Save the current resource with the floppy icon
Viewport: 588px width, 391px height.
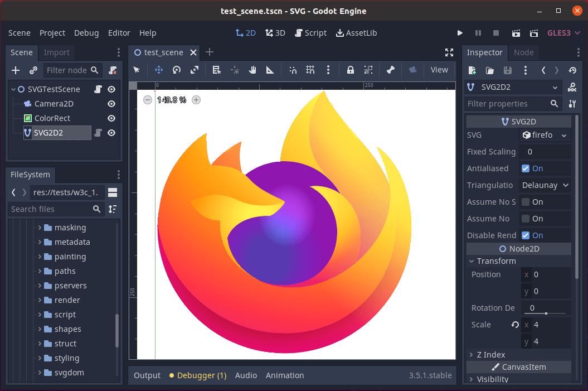[507, 70]
